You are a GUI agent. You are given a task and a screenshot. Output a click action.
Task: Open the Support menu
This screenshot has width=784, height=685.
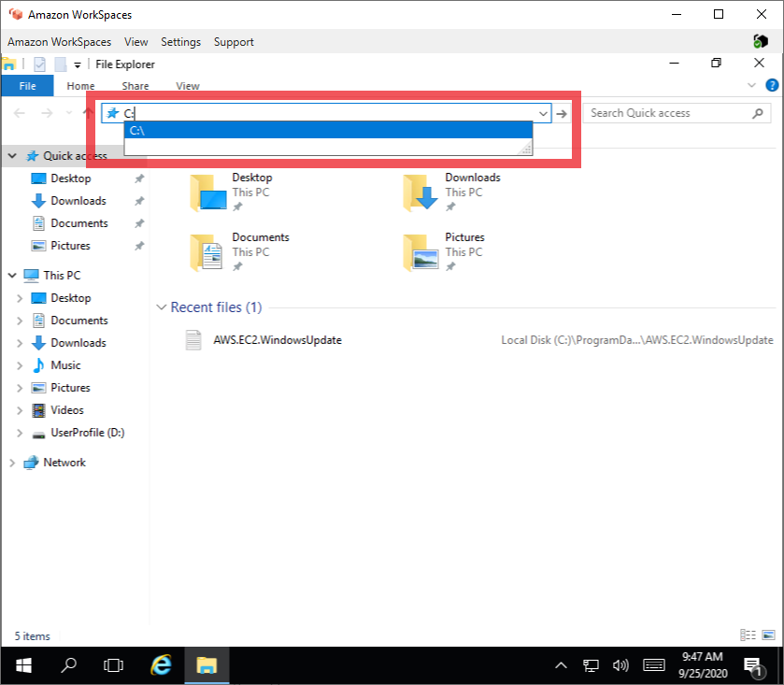coord(234,42)
